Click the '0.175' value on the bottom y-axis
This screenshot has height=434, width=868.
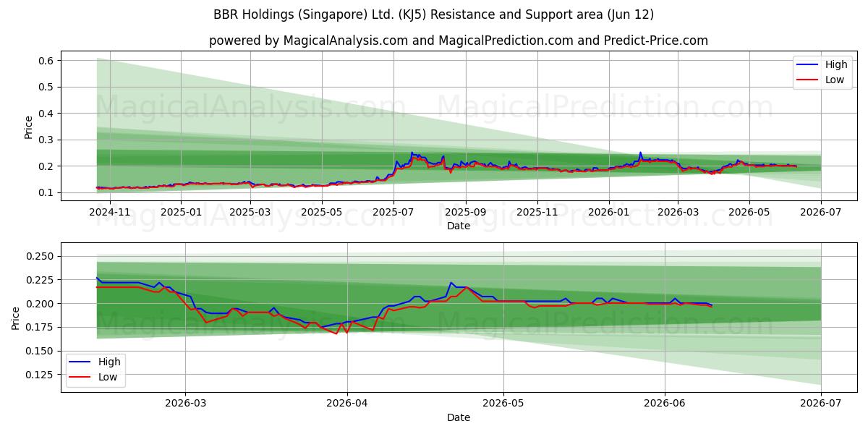tap(41, 327)
